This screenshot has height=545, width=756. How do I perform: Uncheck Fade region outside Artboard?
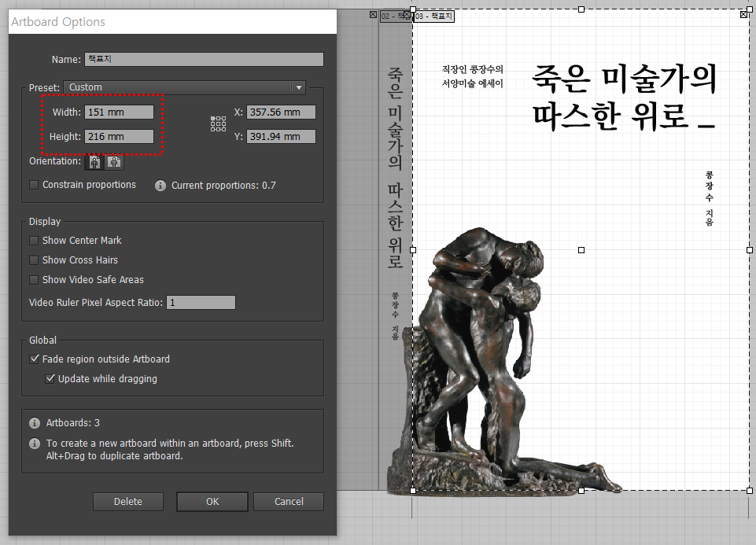(x=35, y=359)
